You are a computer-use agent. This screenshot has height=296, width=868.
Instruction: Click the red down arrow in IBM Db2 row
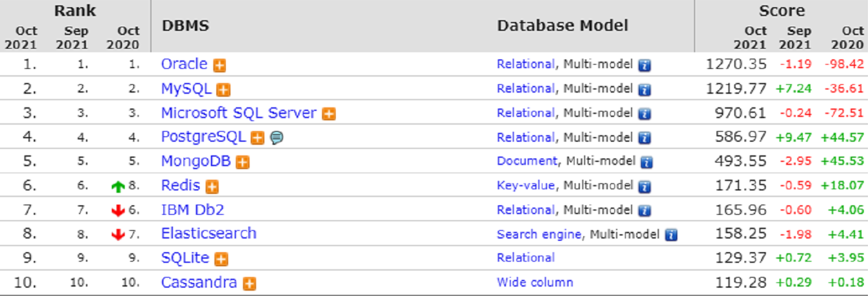coord(118,211)
